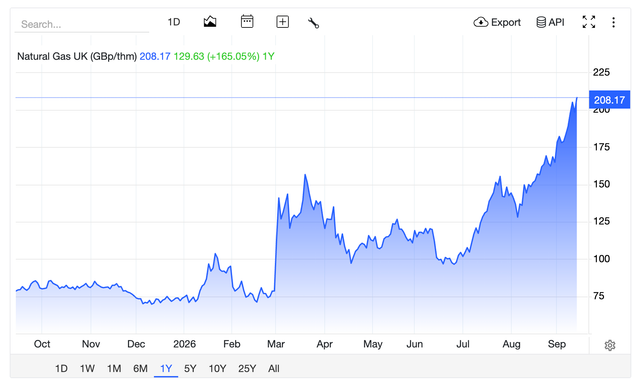Click the API database button

(x=550, y=22)
